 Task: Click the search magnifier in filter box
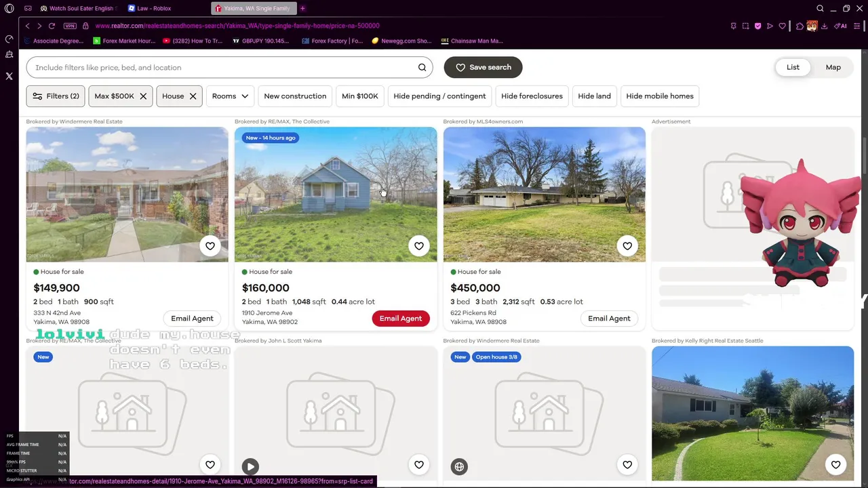422,67
